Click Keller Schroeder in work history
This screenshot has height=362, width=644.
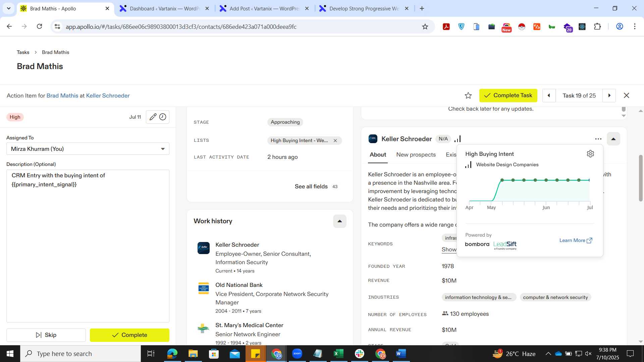click(x=237, y=245)
